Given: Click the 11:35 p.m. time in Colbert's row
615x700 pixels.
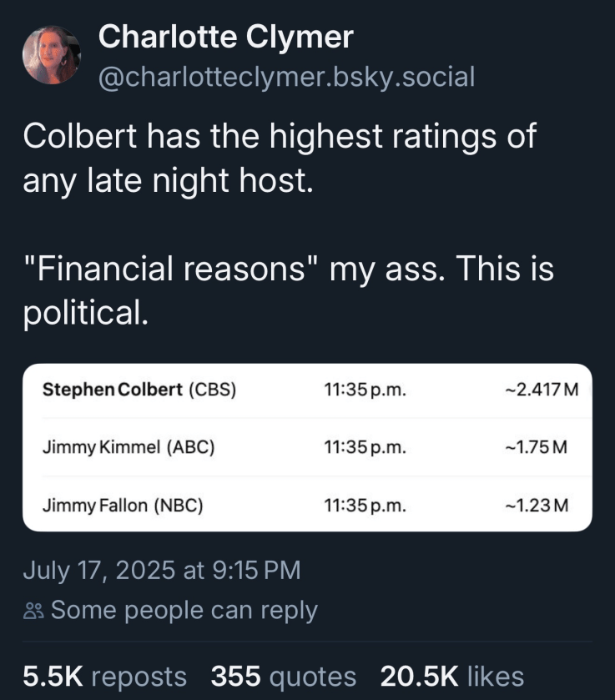Looking at the screenshot, I should (x=365, y=389).
